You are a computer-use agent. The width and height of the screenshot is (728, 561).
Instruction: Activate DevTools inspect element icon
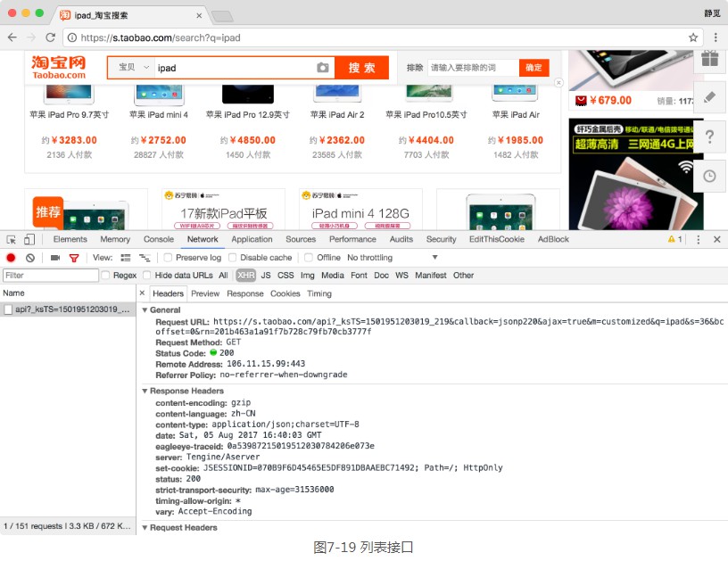pos(11,239)
